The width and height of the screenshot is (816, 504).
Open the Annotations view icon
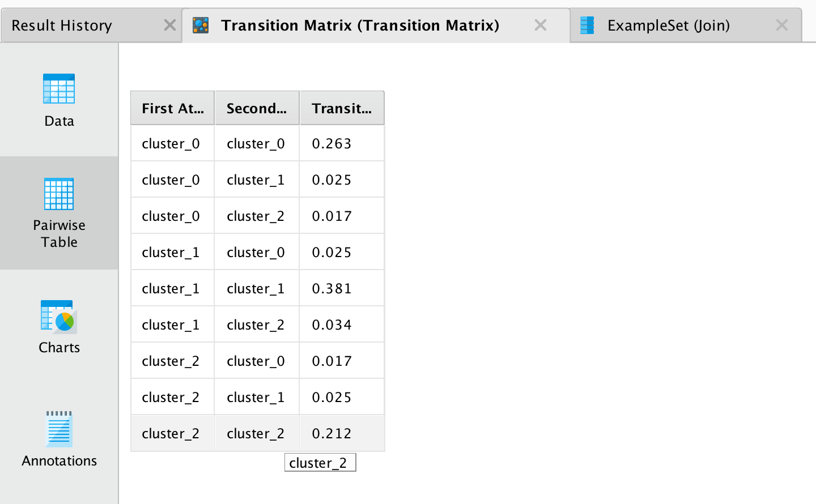[x=59, y=429]
